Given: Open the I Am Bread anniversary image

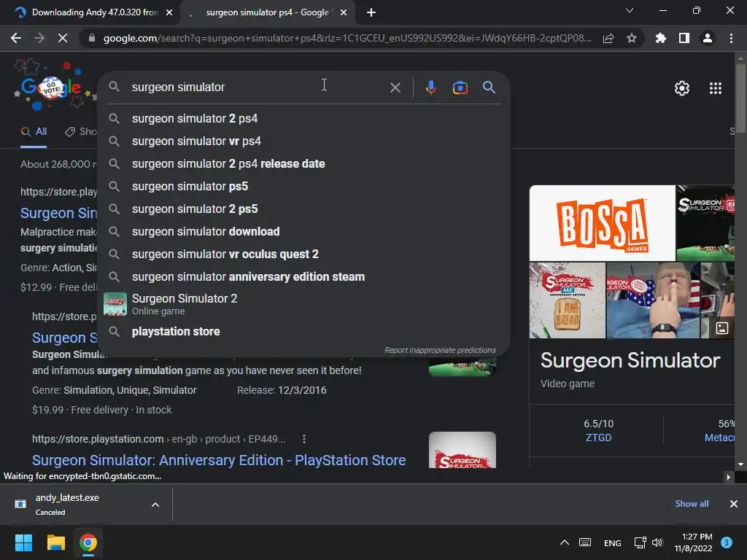Looking at the screenshot, I should coord(568,300).
